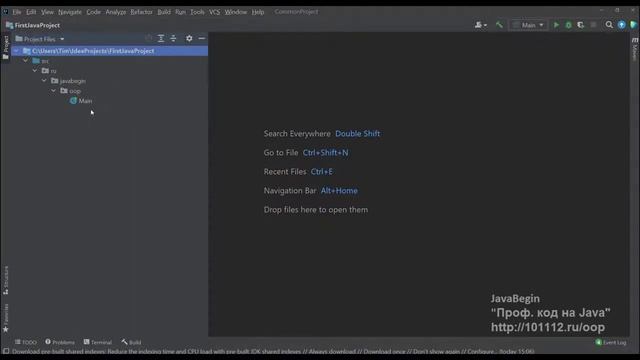Open the VCS menu

(214, 12)
